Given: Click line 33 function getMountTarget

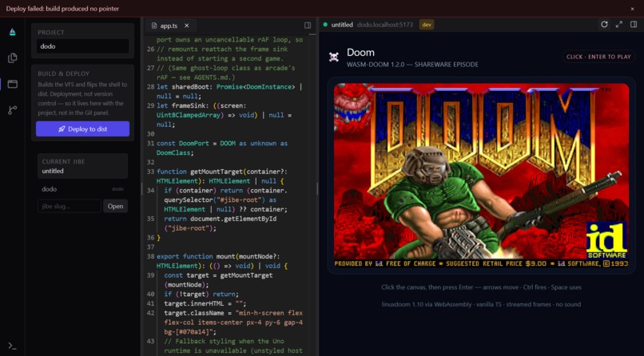Looking at the screenshot, I should tap(222, 176).
